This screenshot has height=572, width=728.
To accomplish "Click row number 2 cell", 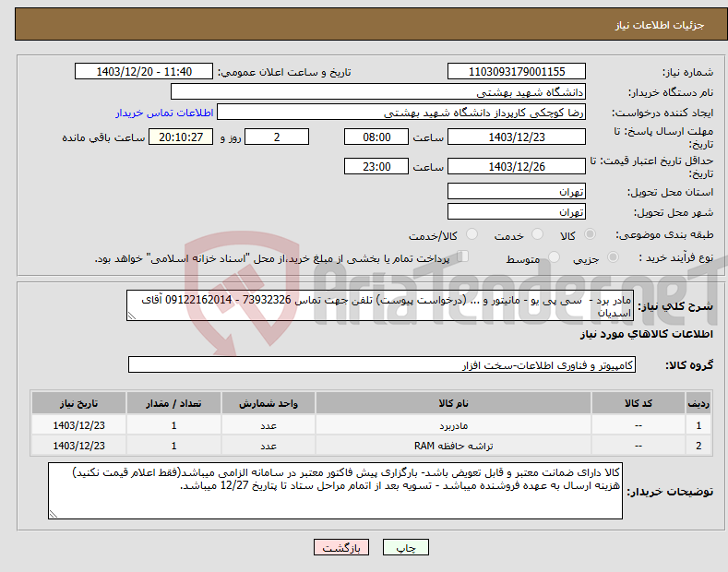I will [x=698, y=446].
